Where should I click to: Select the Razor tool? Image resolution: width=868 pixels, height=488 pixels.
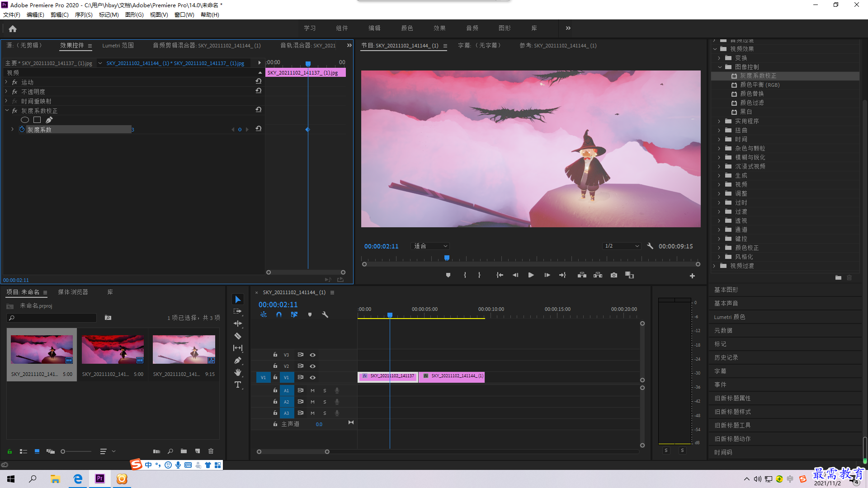click(238, 336)
